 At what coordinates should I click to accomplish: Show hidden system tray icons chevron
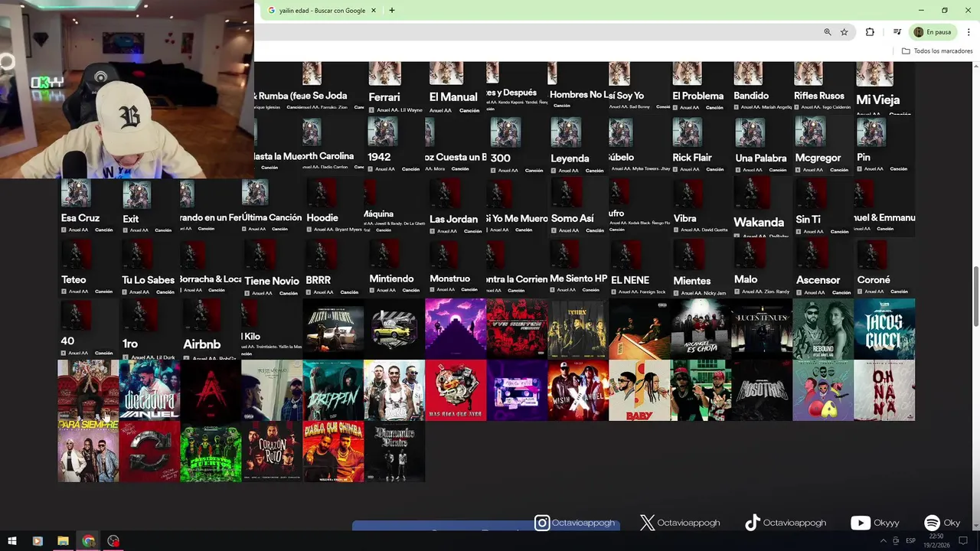tap(883, 541)
